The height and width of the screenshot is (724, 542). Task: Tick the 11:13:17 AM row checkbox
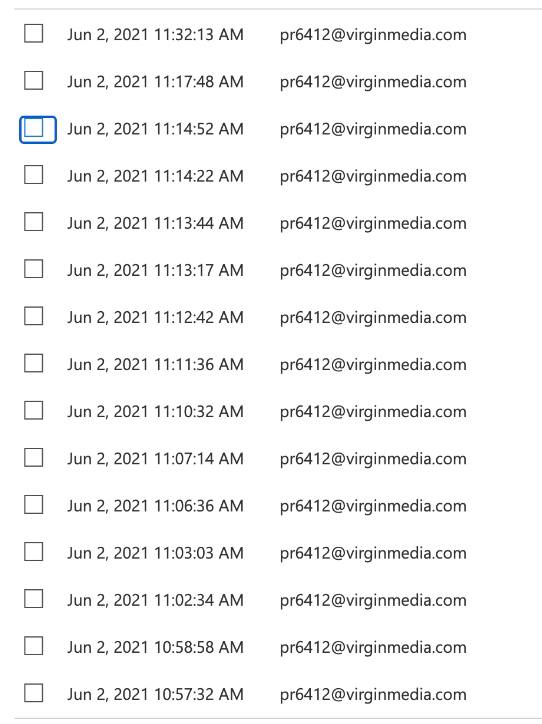click(x=34, y=269)
